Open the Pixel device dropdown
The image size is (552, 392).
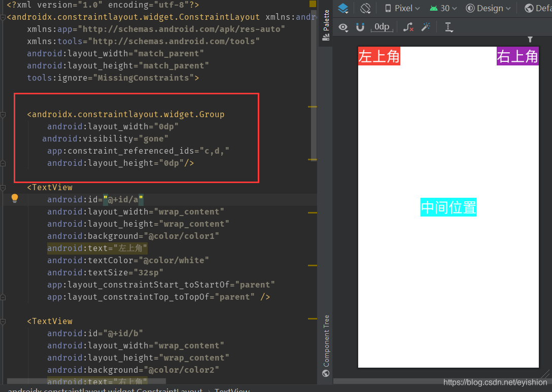click(402, 8)
